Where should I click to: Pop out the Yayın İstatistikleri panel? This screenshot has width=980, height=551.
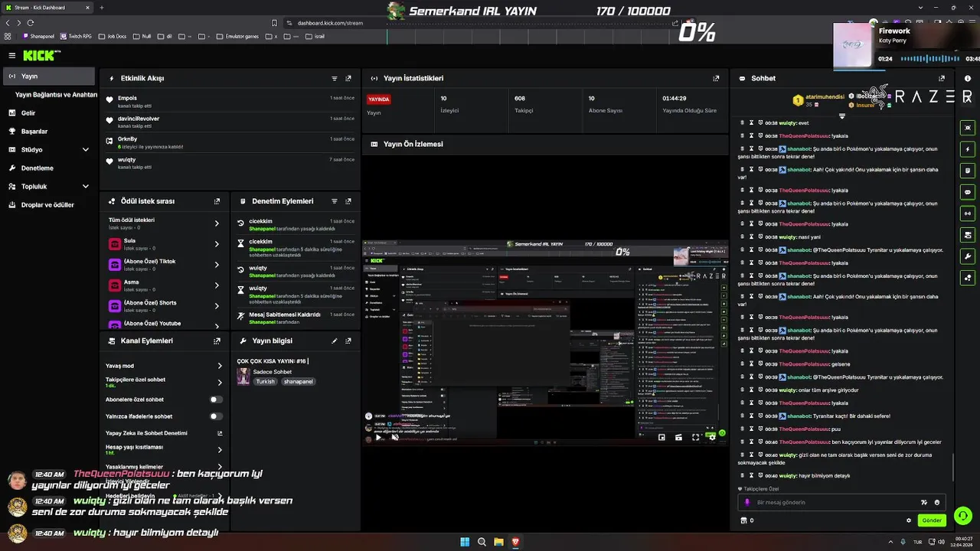coord(716,78)
